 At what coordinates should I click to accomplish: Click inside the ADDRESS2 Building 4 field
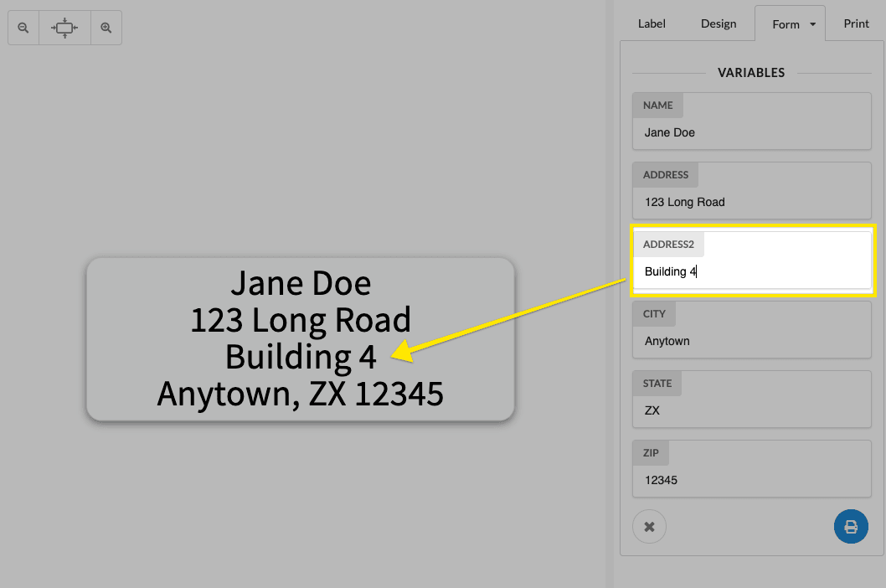751,271
